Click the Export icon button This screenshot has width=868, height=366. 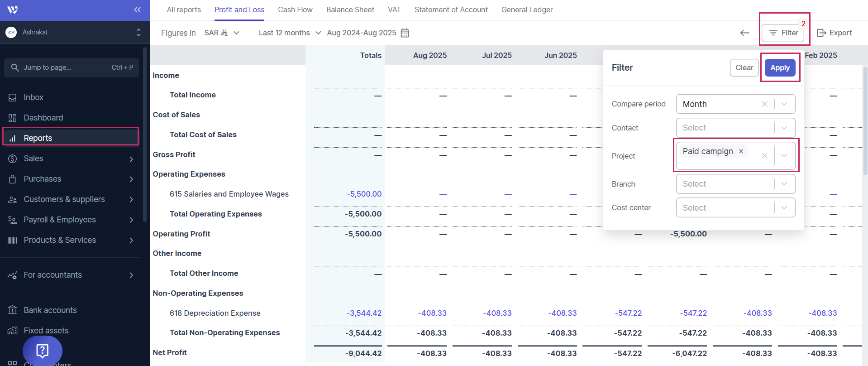coord(834,33)
